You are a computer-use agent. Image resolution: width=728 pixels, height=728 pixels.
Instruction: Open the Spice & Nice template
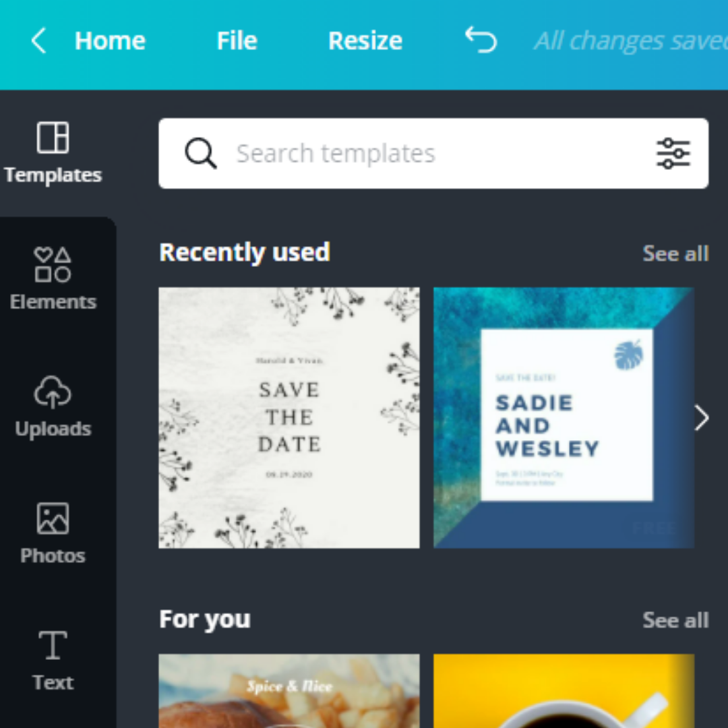[x=289, y=690]
